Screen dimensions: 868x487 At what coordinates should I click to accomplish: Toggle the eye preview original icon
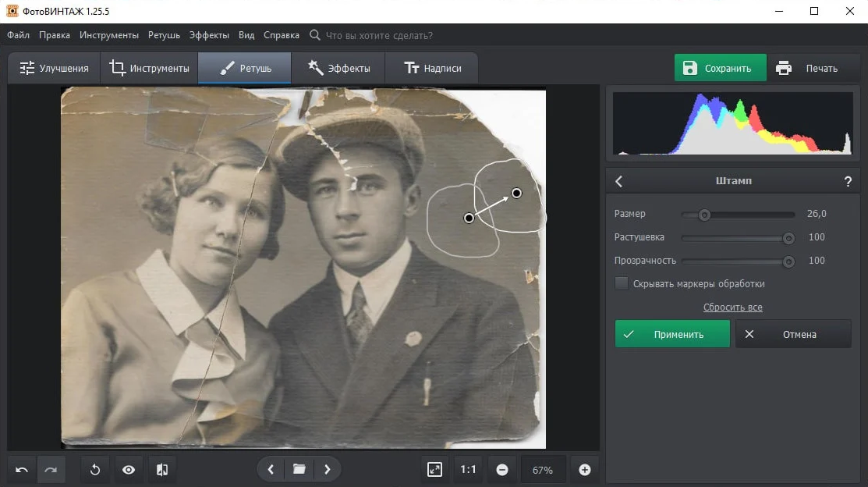coord(129,470)
